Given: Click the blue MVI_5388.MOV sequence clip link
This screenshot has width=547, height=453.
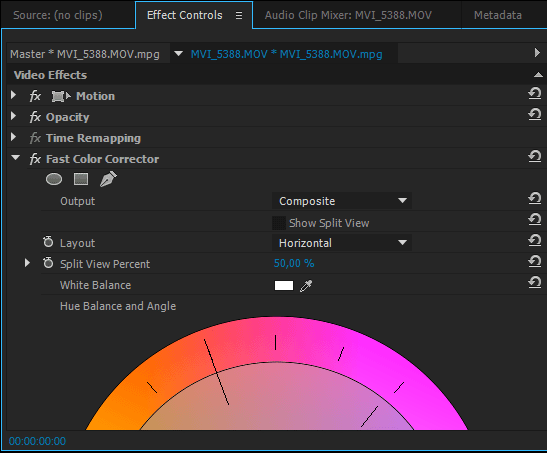Looking at the screenshot, I should pyautogui.click(x=286, y=54).
